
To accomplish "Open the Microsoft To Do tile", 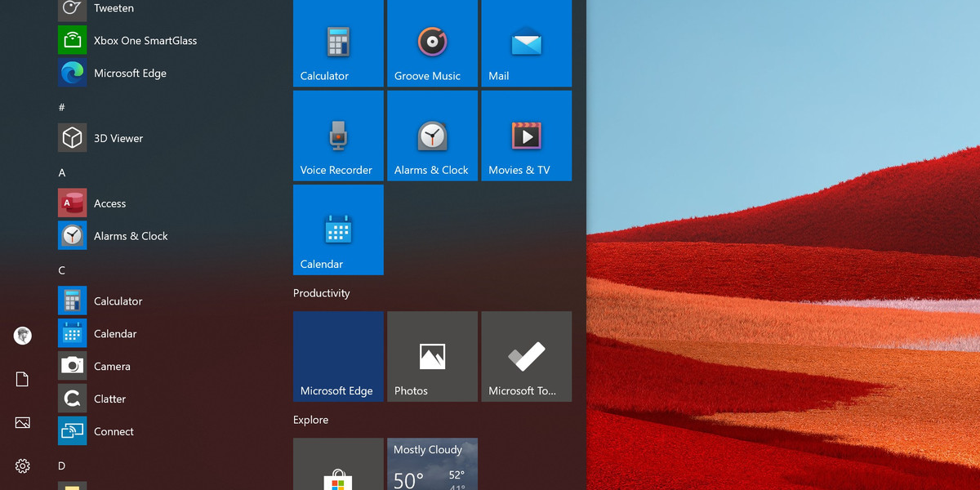I will (526, 356).
